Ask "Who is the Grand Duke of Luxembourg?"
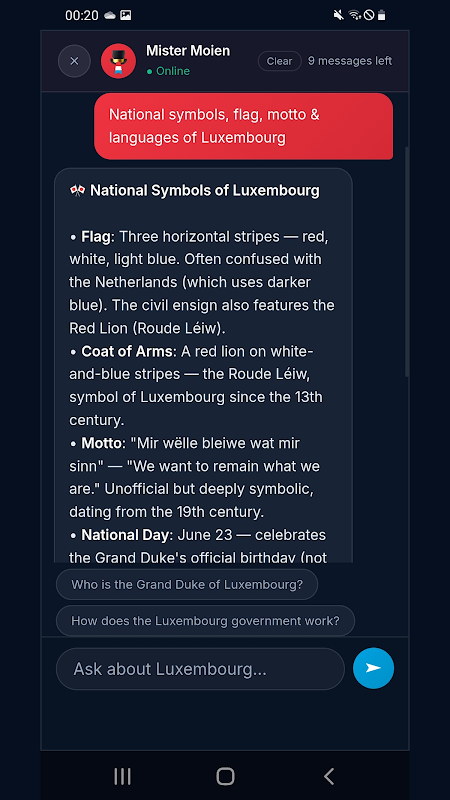This screenshot has width=450, height=800. [187, 584]
